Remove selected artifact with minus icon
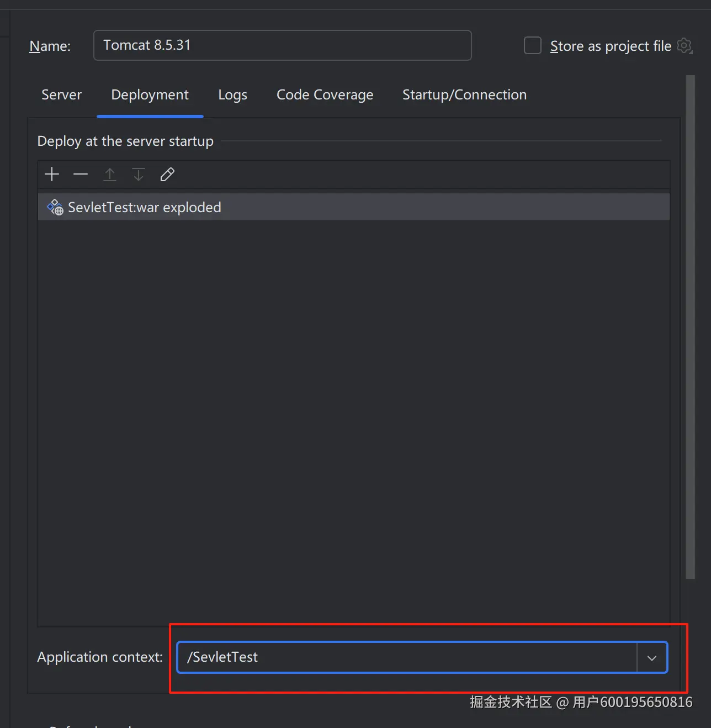 pos(81,175)
